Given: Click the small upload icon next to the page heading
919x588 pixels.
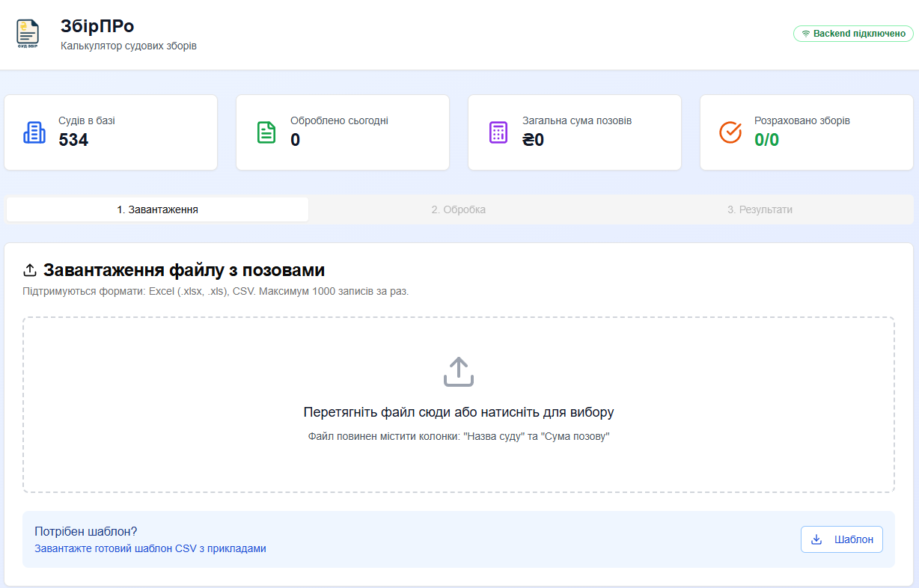Looking at the screenshot, I should (x=31, y=269).
